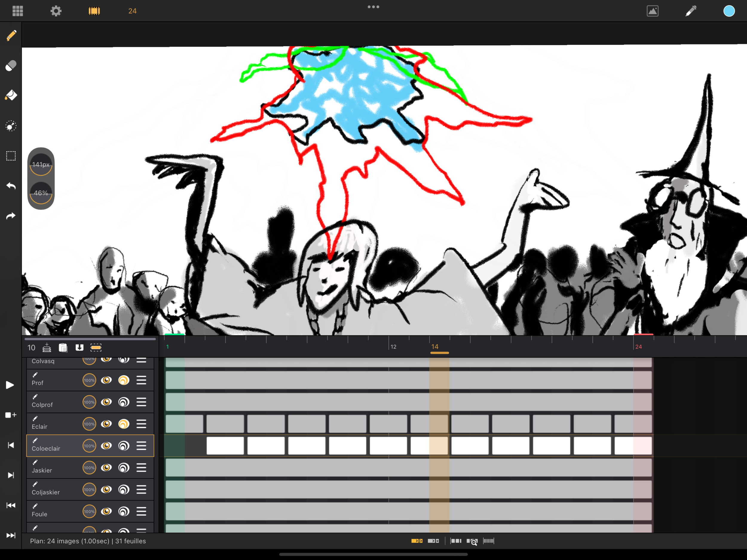Open the project grid gallery
The width and height of the screenshot is (747, 560).
(x=18, y=11)
